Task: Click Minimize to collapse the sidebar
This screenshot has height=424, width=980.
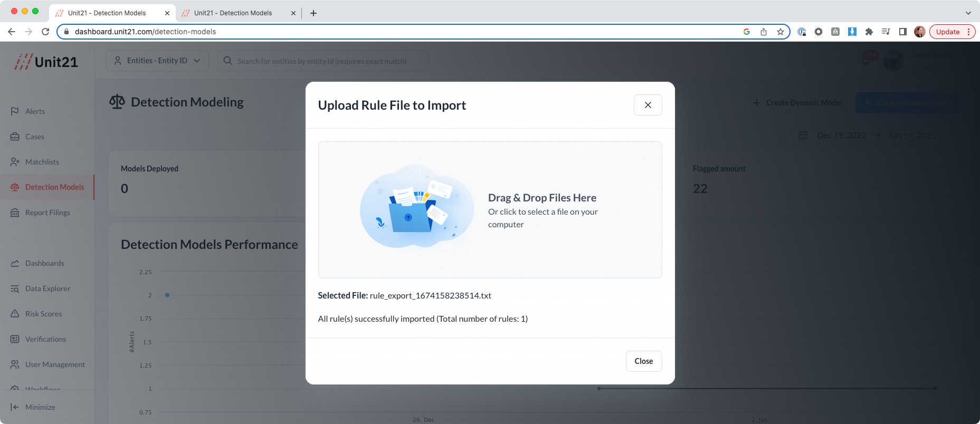Action: click(x=40, y=407)
